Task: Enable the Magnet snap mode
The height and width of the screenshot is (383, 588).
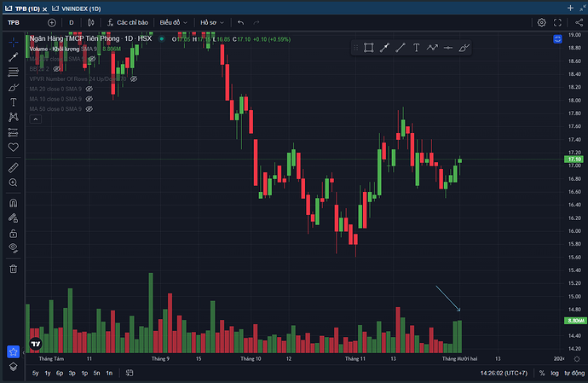Action: 13,204
